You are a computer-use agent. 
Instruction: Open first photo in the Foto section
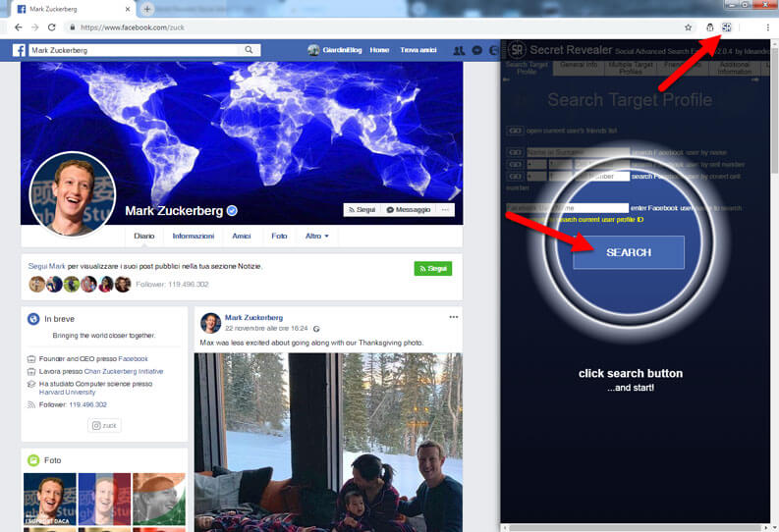point(50,499)
